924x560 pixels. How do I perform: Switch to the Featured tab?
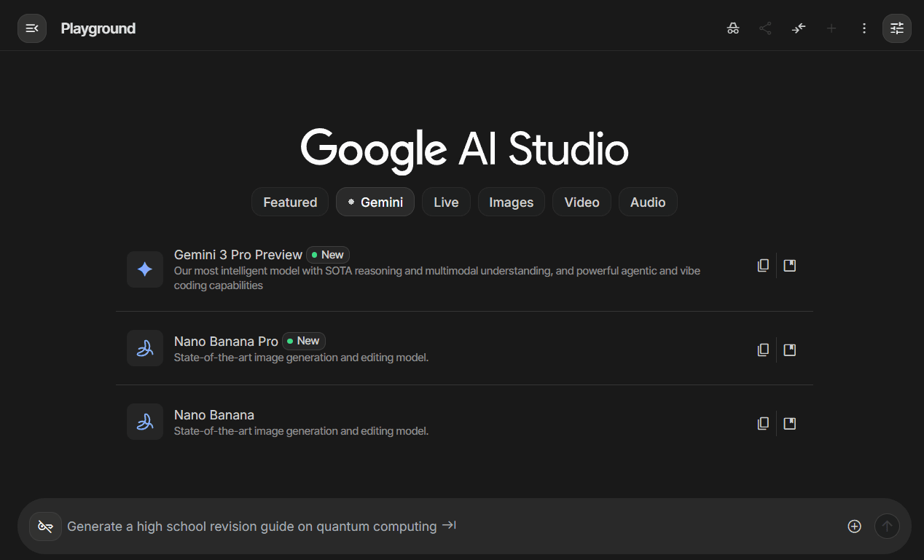point(290,202)
